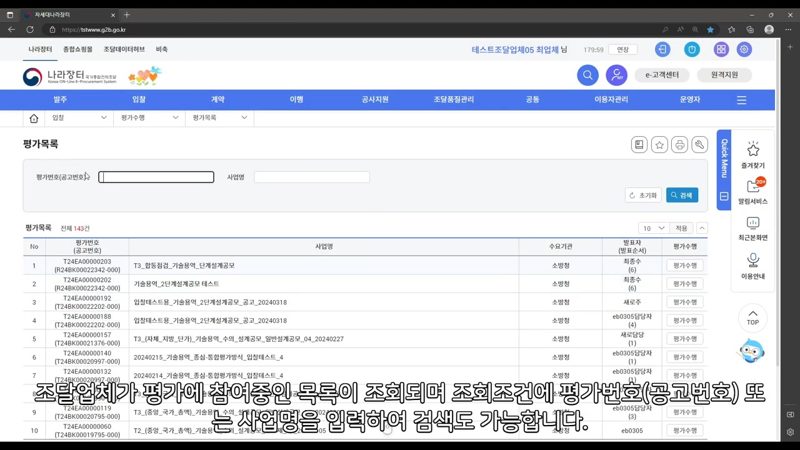Open the rows-per-page 10 dropdown
Image resolution: width=800 pixels, height=450 pixels.
pos(654,228)
